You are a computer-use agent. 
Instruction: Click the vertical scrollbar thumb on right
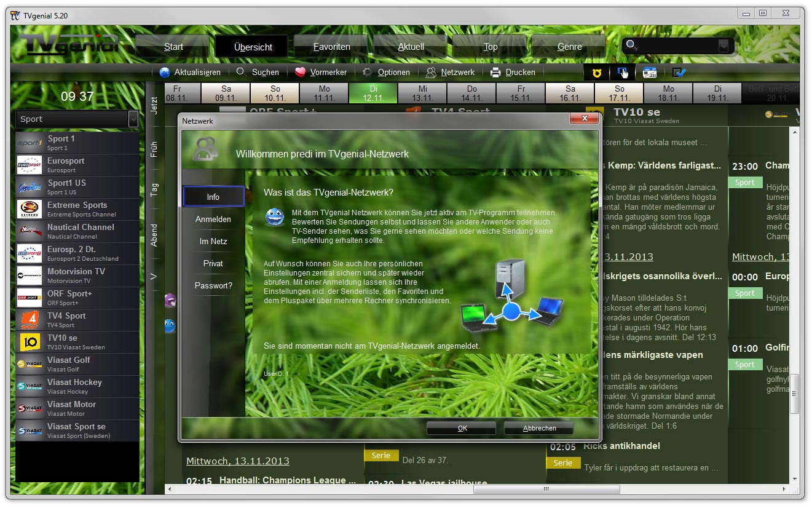pyautogui.click(x=795, y=394)
